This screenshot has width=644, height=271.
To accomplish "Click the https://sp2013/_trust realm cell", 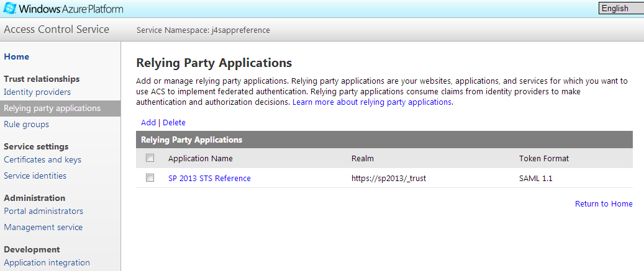I will [x=389, y=179].
